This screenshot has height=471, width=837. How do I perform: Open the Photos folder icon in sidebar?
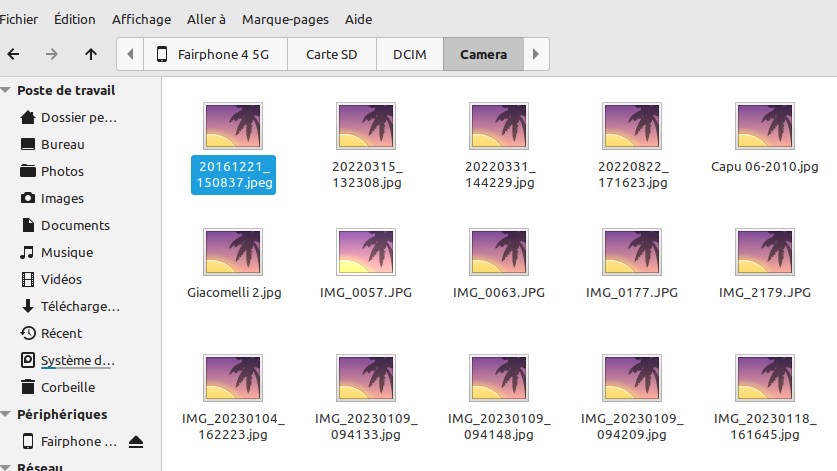[28, 171]
